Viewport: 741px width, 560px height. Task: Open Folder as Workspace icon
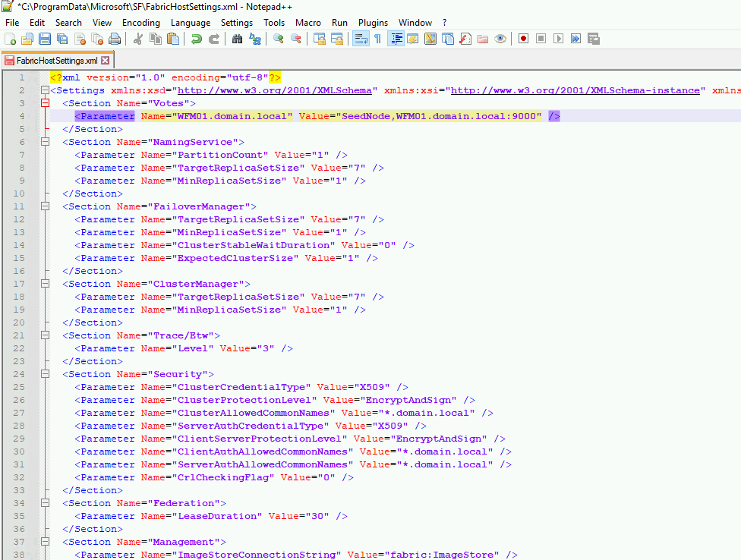[x=483, y=39]
